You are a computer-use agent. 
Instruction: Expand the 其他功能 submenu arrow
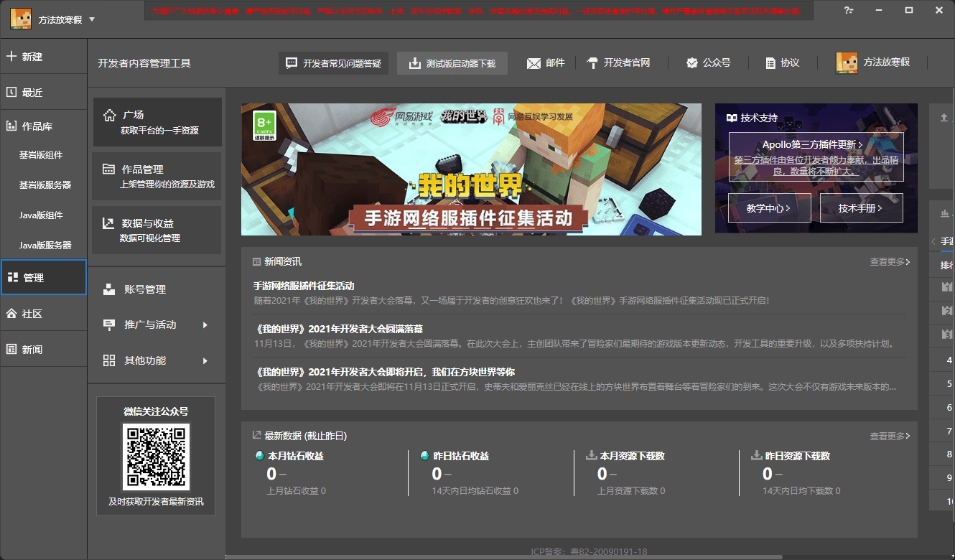(205, 360)
